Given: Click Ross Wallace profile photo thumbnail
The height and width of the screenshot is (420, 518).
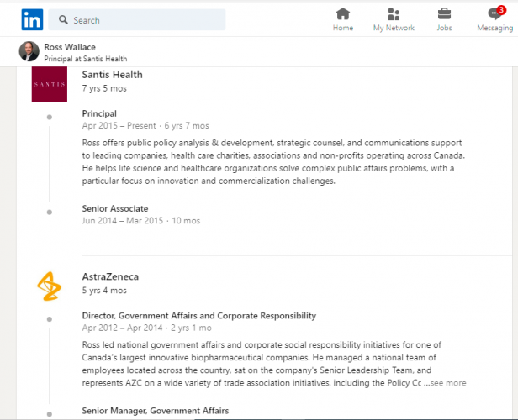Looking at the screenshot, I should [29, 51].
